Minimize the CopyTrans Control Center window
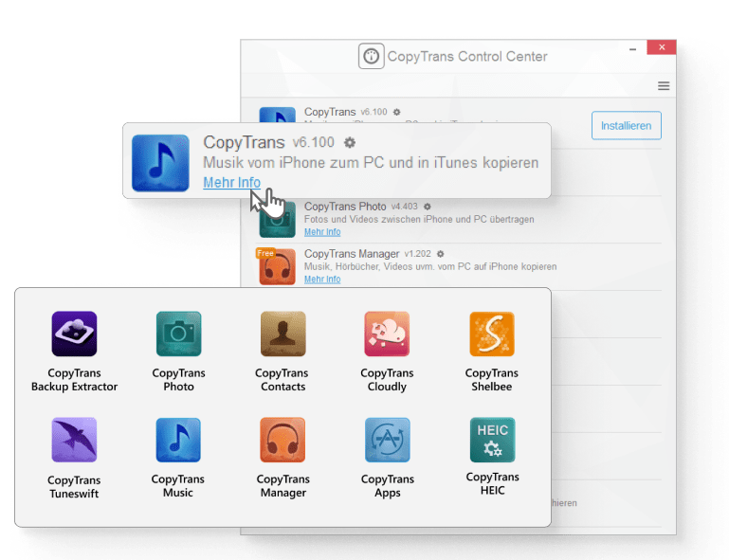Screen dimensions: 729x560 (x=632, y=48)
